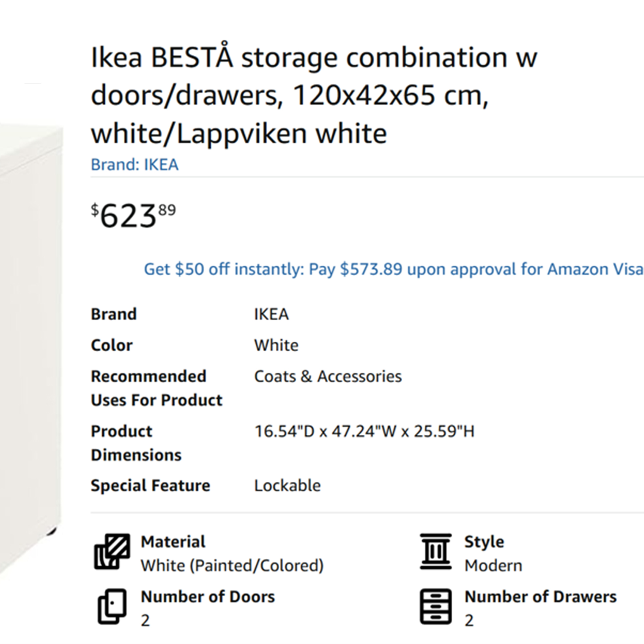
Task: Click the Number of Doors icon
Action: [112, 606]
